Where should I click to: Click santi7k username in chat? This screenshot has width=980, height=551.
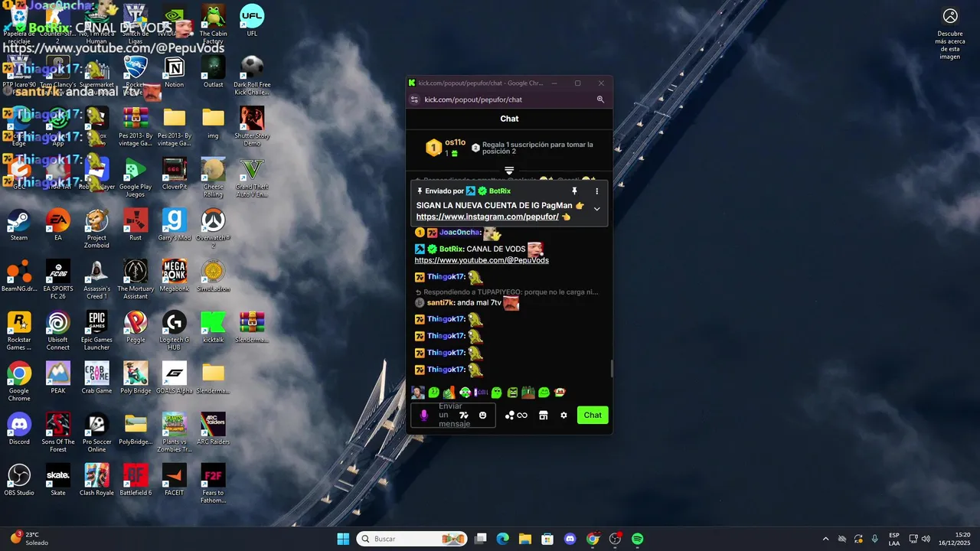pos(440,302)
